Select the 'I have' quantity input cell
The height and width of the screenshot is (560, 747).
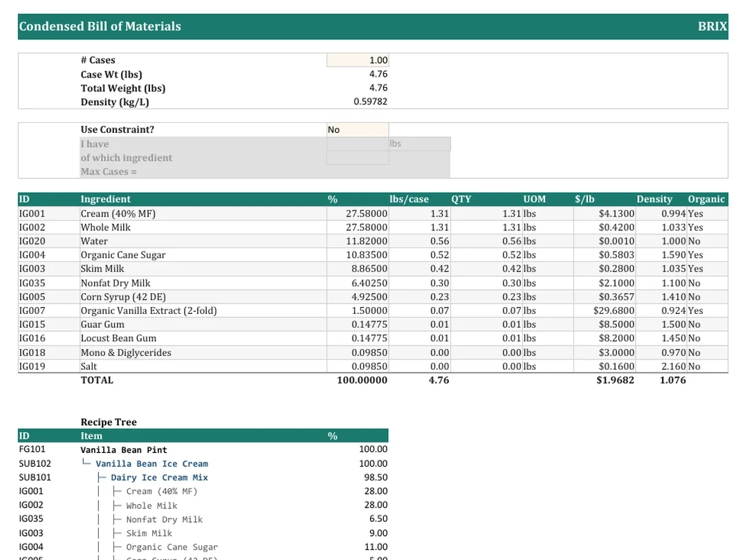[358, 144]
